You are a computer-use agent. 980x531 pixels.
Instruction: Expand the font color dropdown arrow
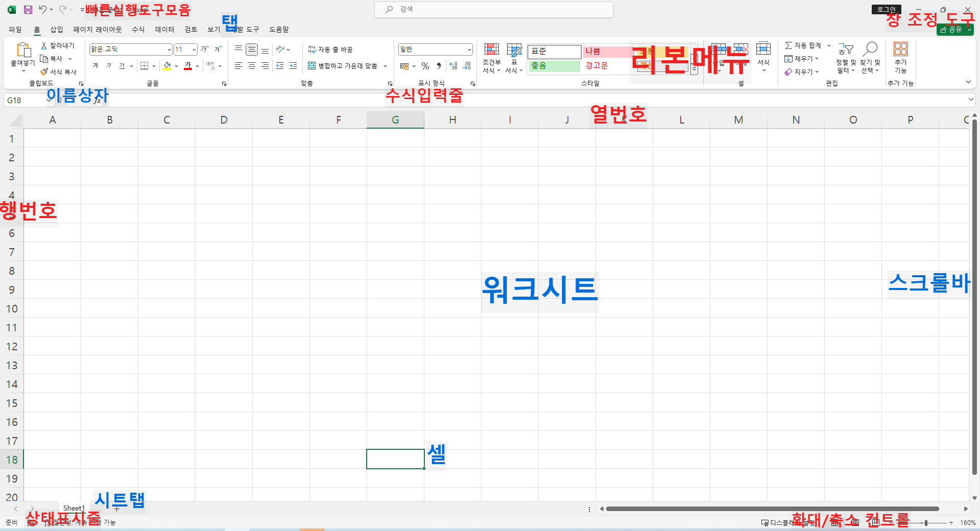coord(198,66)
